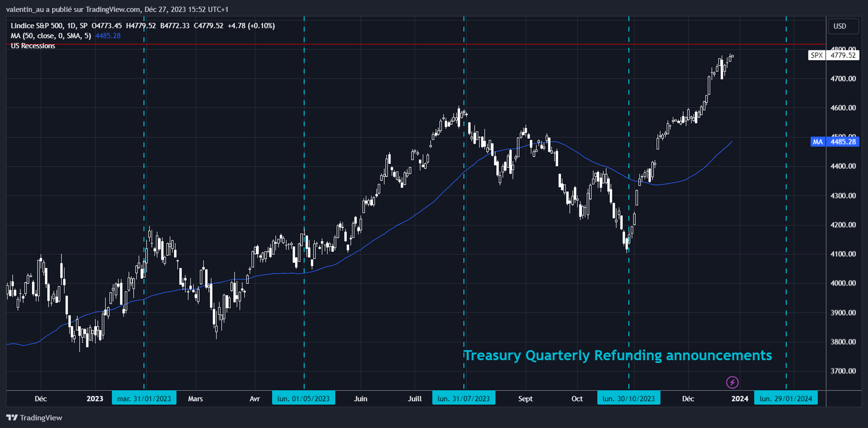Click the blue 4485.28 value in MA legend
This screenshot has height=428, width=868.
(108, 36)
